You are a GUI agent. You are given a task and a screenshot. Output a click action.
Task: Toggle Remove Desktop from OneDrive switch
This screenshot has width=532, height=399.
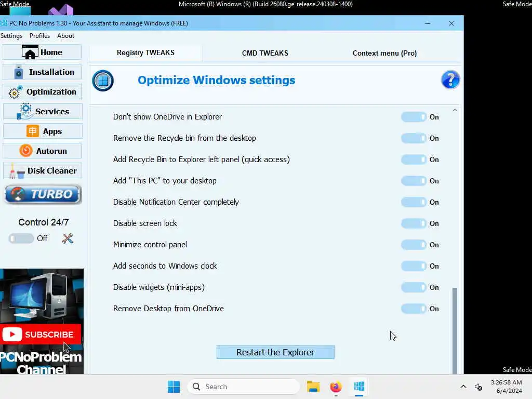pos(413,309)
